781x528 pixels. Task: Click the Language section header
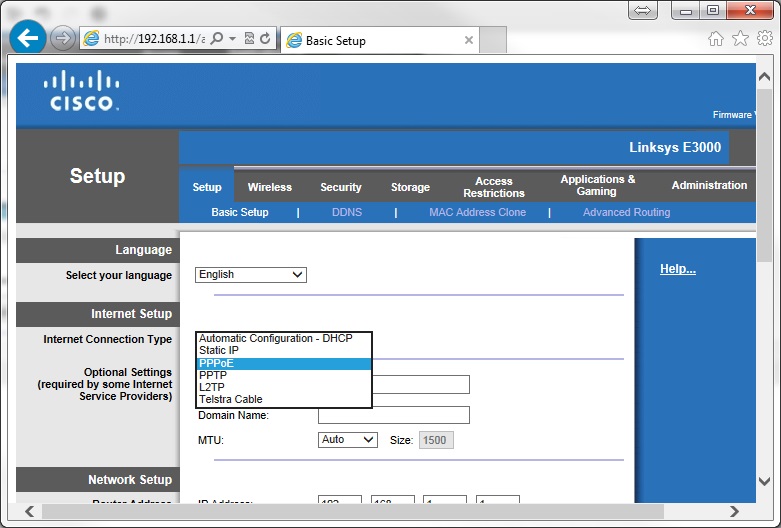[x=98, y=250]
